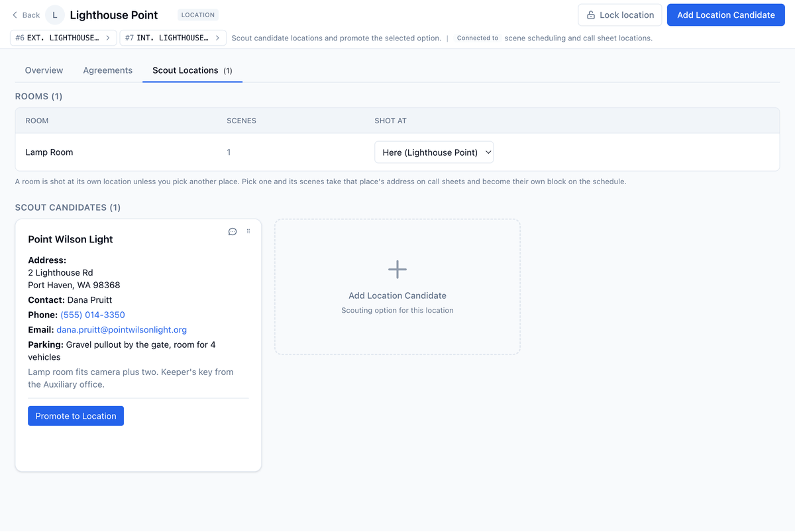Click the Promote to Location button
The image size is (795, 532).
[x=76, y=416]
